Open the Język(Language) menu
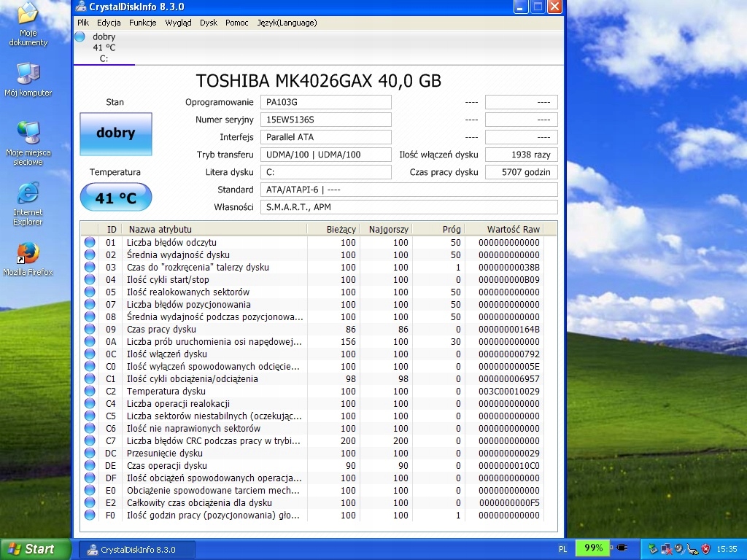 tap(287, 23)
